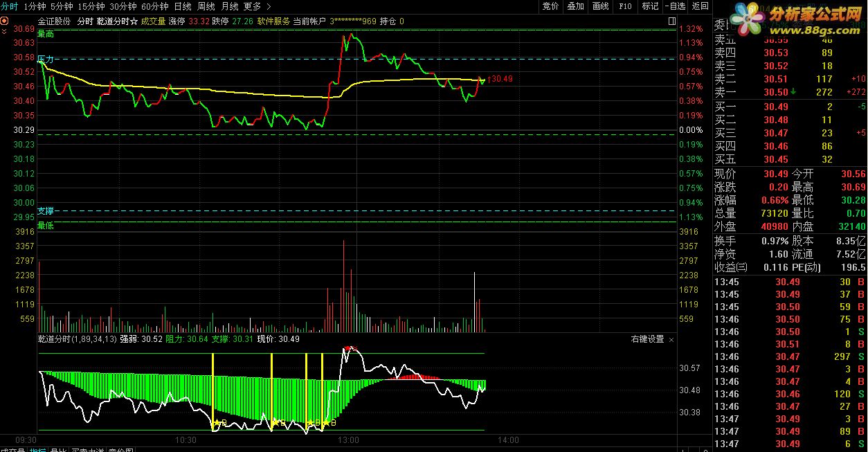868x452 pixels.
Task: Click the 14:00 time axis marker
Action: pos(508,440)
